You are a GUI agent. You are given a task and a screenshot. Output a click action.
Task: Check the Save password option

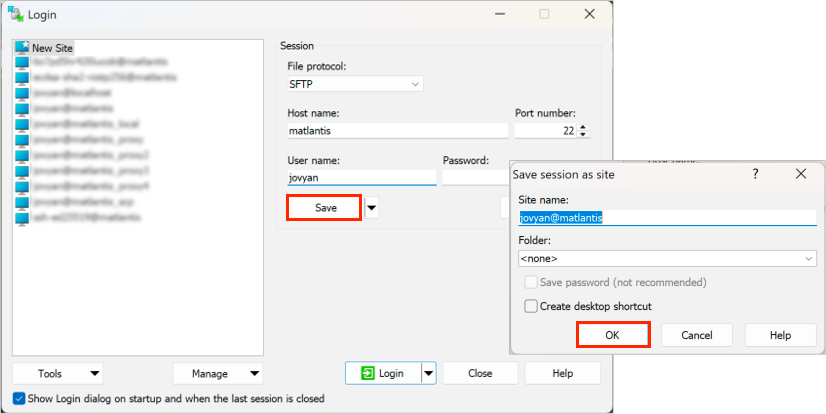click(x=531, y=283)
